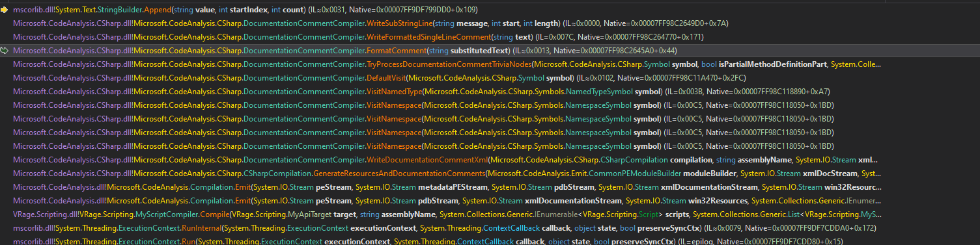Click the yellow current-frame arrow icon

(5, 10)
